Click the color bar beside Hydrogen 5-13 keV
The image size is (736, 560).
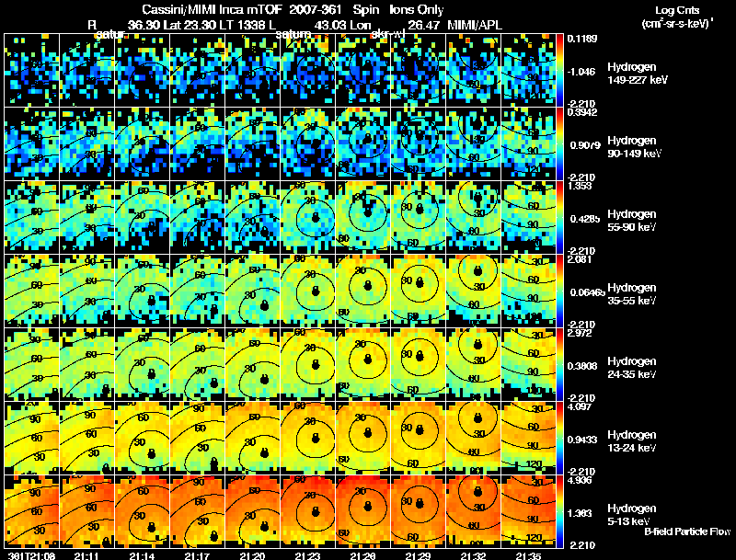[559, 511]
